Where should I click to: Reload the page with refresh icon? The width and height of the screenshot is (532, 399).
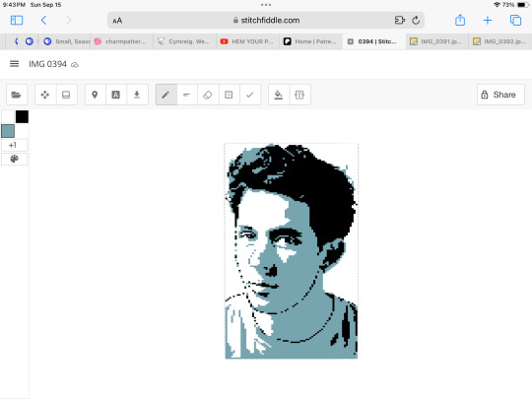tap(416, 21)
